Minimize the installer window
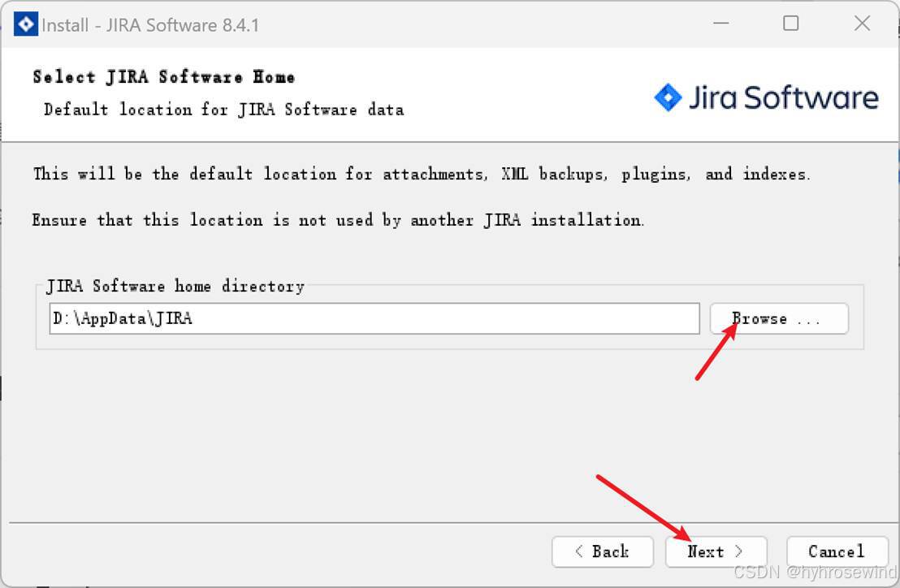 721,24
